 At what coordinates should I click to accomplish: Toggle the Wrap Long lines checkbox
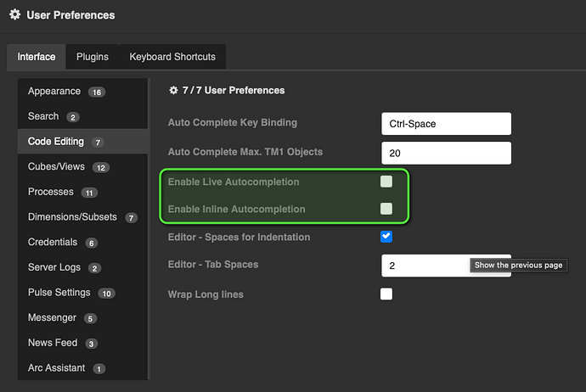point(386,294)
